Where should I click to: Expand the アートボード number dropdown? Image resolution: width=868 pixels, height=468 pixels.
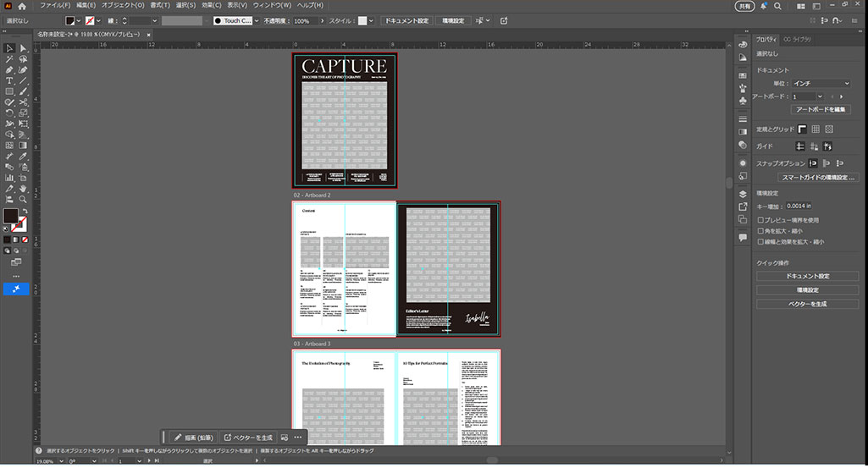(x=821, y=97)
